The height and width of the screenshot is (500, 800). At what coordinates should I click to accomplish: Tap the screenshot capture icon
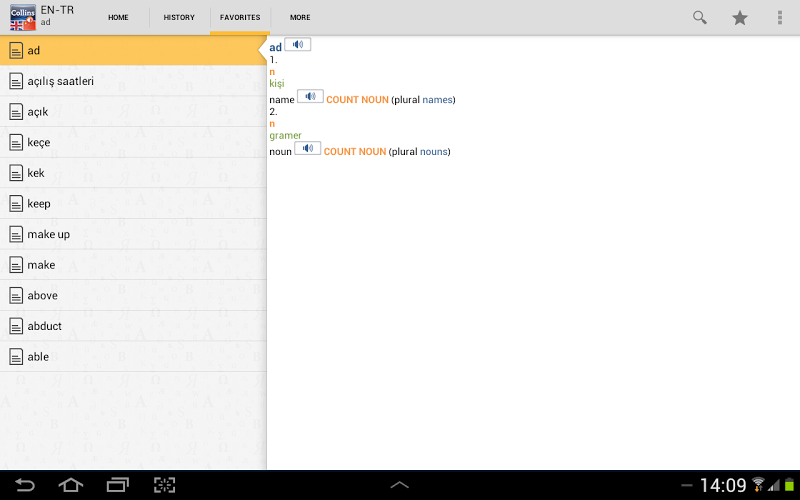[165, 485]
